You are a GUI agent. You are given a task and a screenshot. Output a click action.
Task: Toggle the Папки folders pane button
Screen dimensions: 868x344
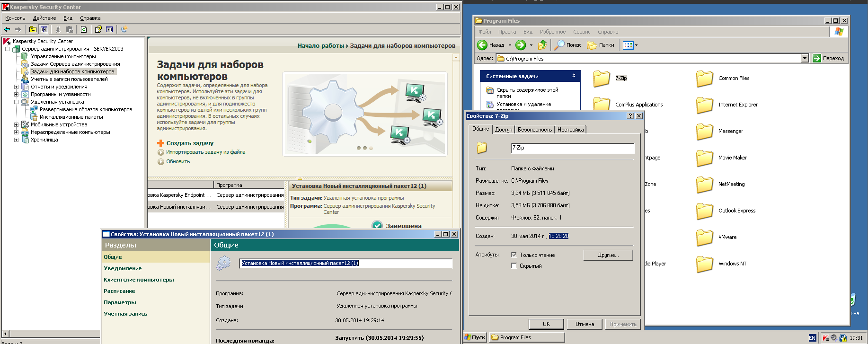(601, 45)
